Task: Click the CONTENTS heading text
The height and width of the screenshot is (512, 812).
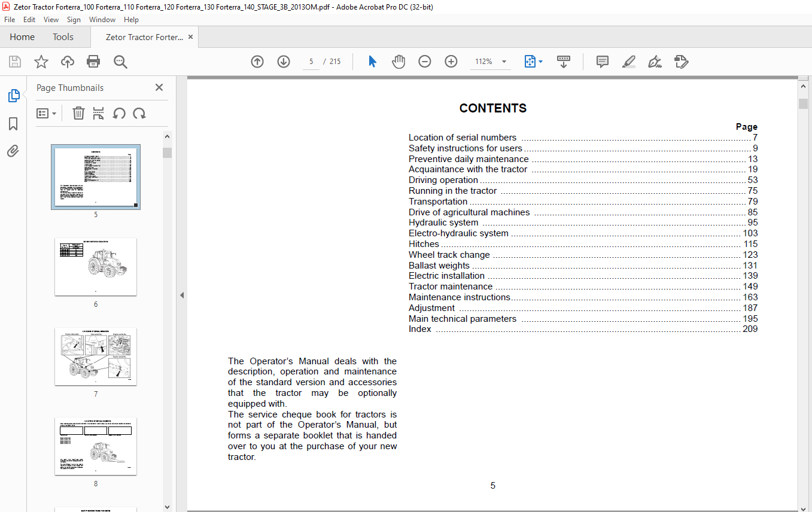Action: 493,108
